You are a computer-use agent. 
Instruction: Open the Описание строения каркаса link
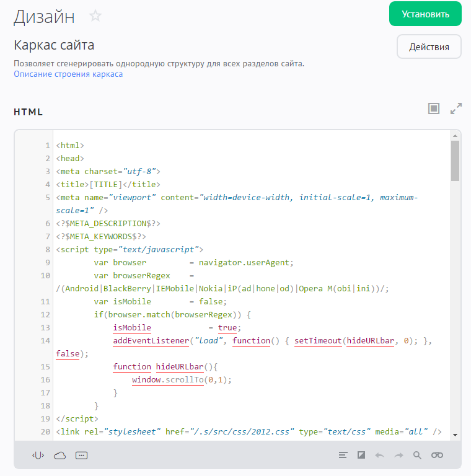coord(68,74)
